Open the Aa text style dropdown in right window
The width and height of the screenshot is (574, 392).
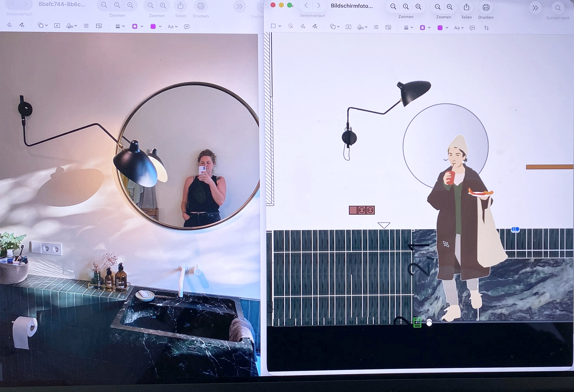coord(459,28)
